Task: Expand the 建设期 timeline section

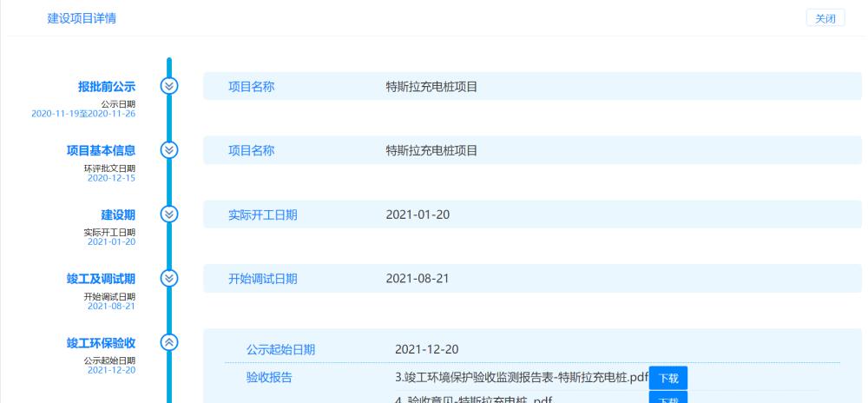Action: 169,215
